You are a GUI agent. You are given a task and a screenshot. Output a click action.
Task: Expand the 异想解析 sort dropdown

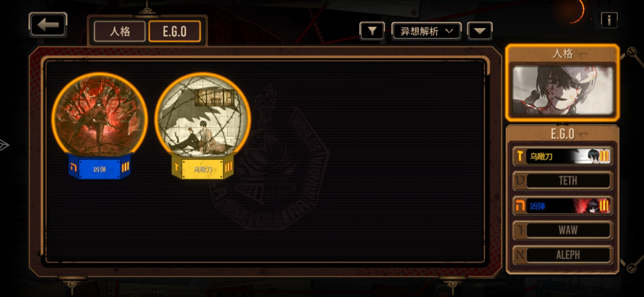(426, 31)
